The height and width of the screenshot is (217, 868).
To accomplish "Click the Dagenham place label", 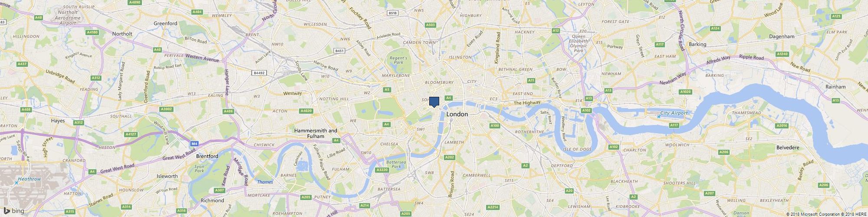I will pyautogui.click(x=781, y=37).
